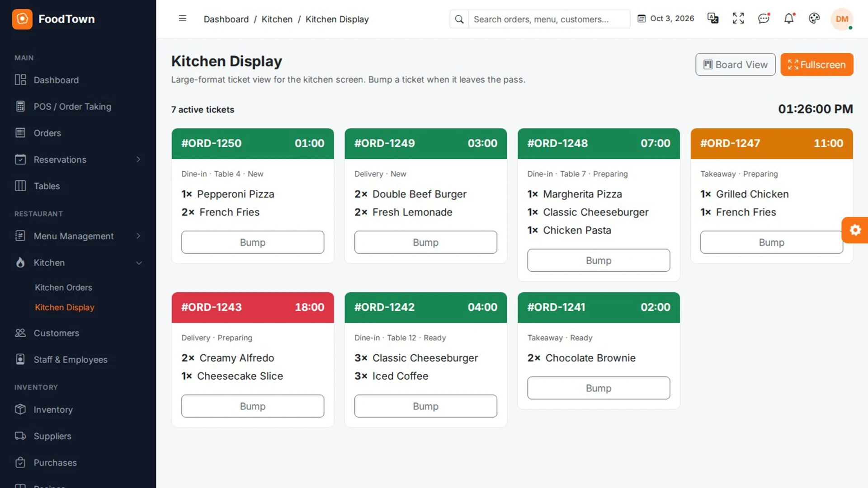This screenshot has height=488, width=868.
Task: Click the POS calculator sidebar icon
Action: [x=20, y=106]
